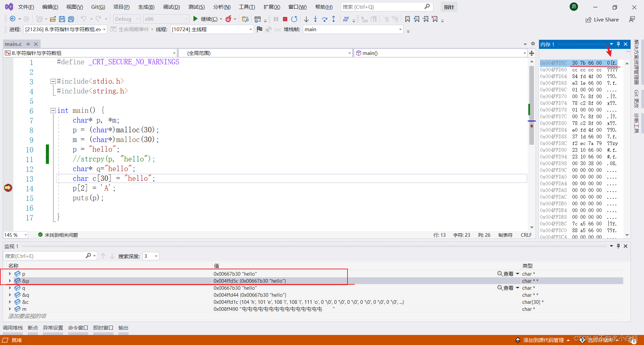Save the current file with the floppy icon
This screenshot has height=345, width=644.
point(62,19)
